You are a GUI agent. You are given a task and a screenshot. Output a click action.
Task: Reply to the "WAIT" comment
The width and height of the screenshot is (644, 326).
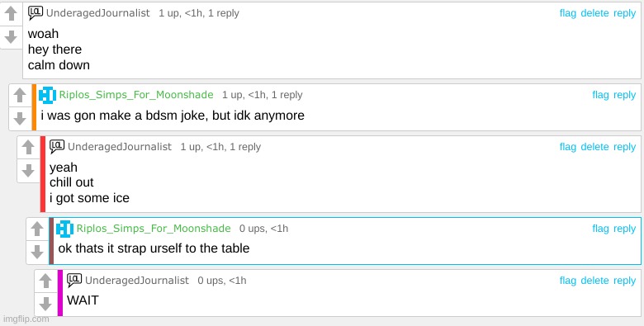coord(624,281)
